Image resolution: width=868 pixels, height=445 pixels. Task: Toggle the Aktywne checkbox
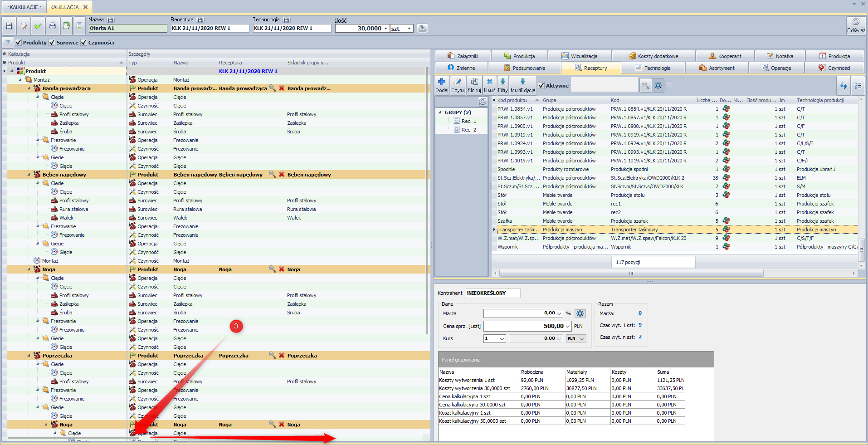(x=541, y=86)
